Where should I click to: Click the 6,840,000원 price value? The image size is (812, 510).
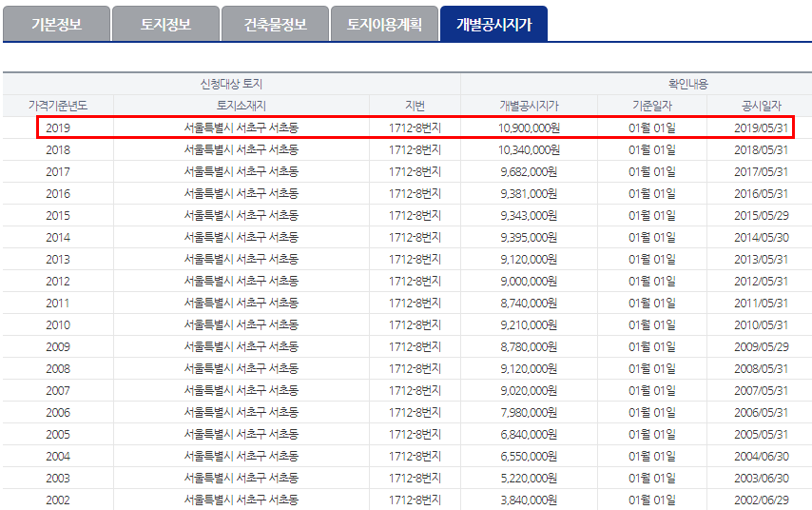pos(529,434)
